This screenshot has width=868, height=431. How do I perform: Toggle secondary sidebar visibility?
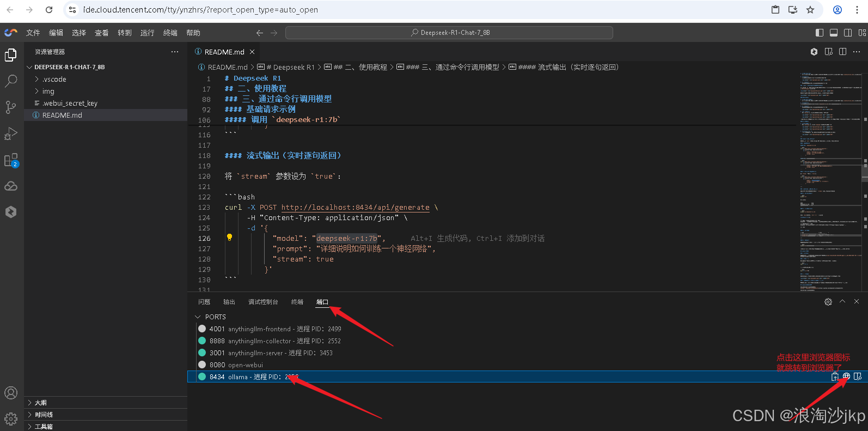click(848, 33)
